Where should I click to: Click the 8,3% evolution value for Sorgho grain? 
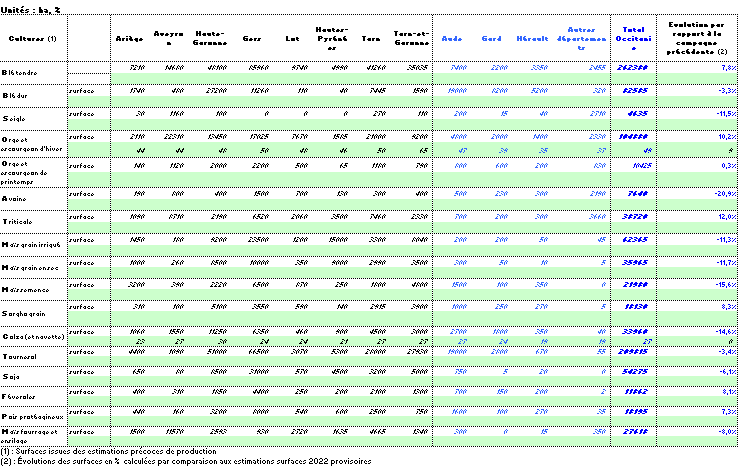(728, 307)
